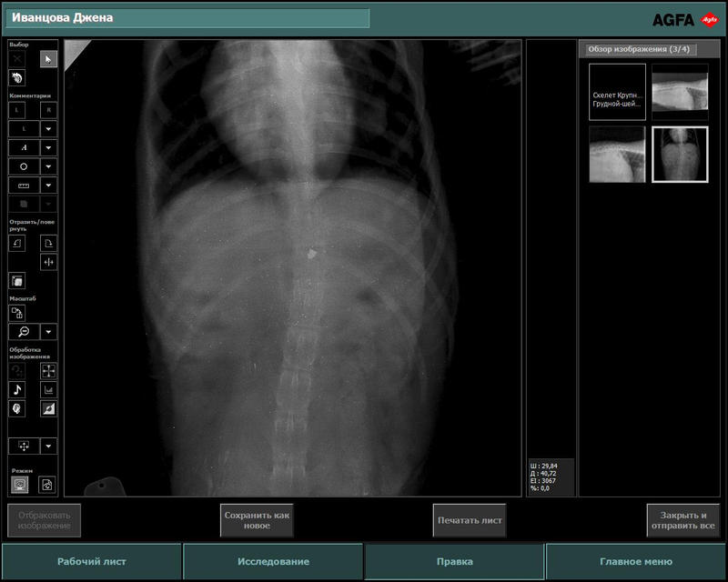Screen dimensions: 728x582
Task: Switch to the monitor view mode
Action: pos(19,485)
